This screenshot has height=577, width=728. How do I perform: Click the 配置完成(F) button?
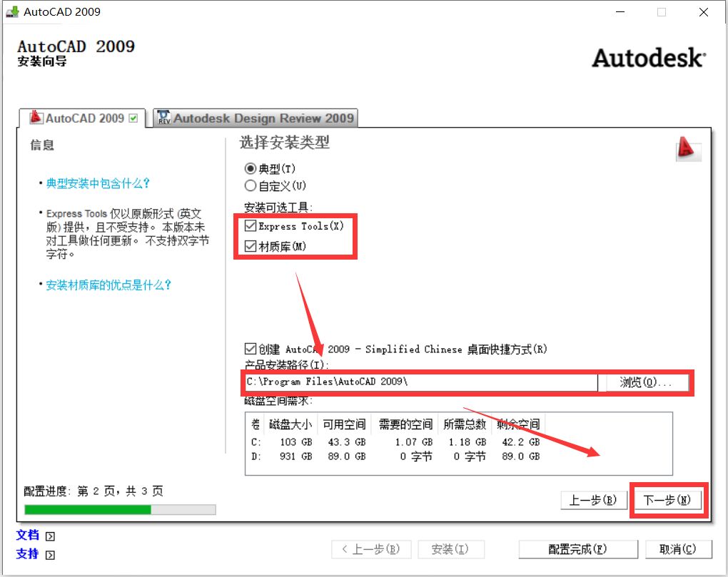[x=578, y=550]
